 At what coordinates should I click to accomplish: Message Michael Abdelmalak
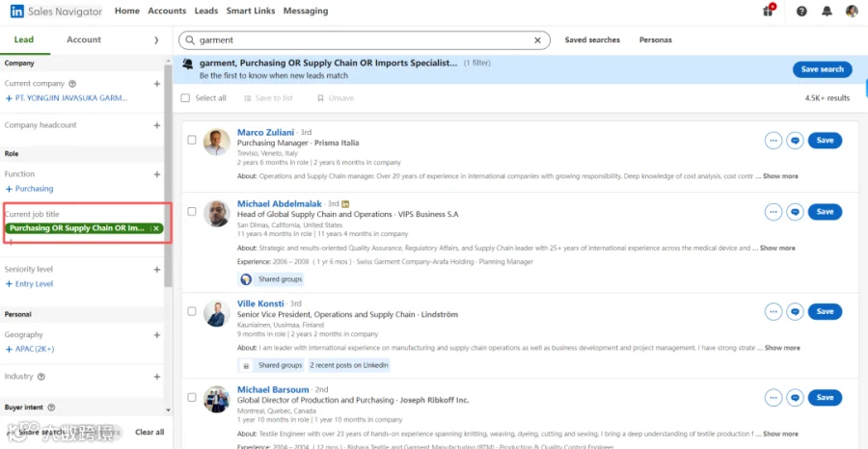pos(795,212)
